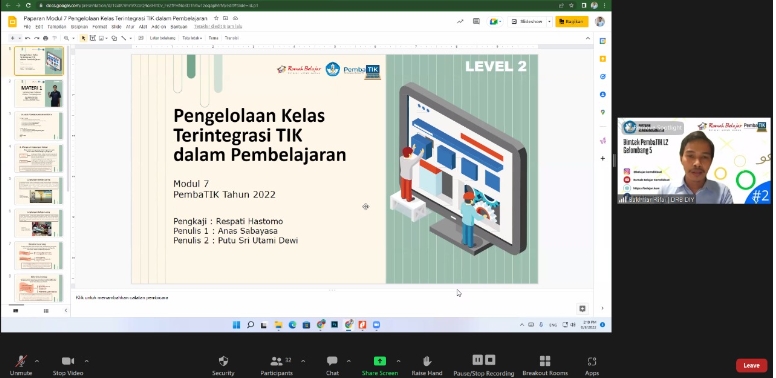776x378 pixels.
Task: Open the Format menu
Action: tap(99, 26)
